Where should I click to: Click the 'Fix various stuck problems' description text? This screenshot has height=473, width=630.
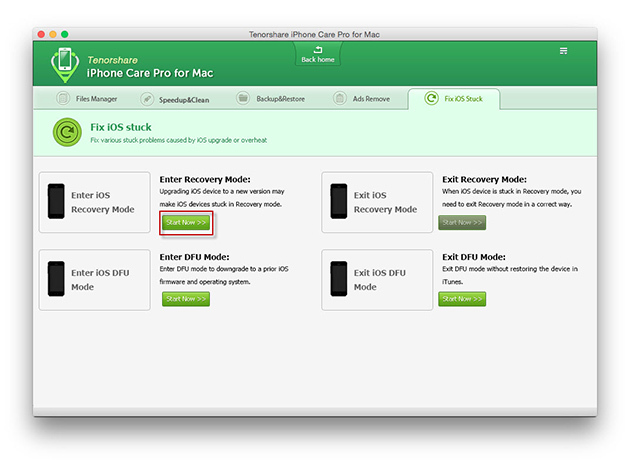178,140
